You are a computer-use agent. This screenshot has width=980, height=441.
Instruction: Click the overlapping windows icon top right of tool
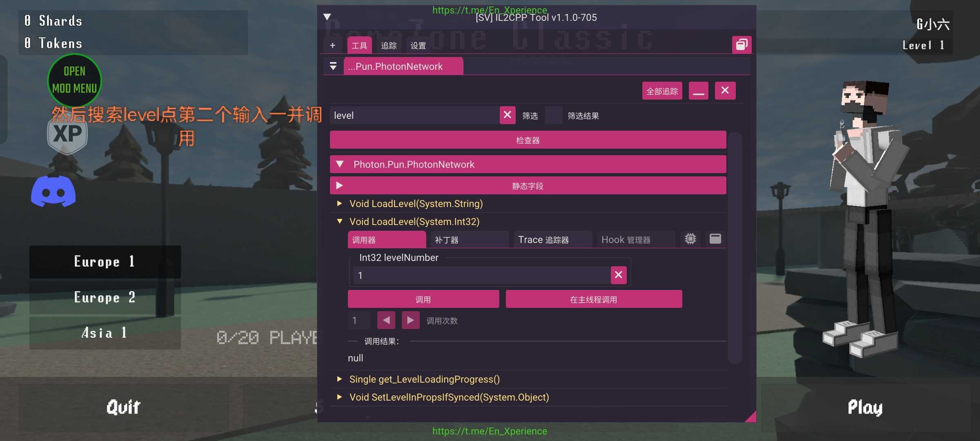pos(742,45)
